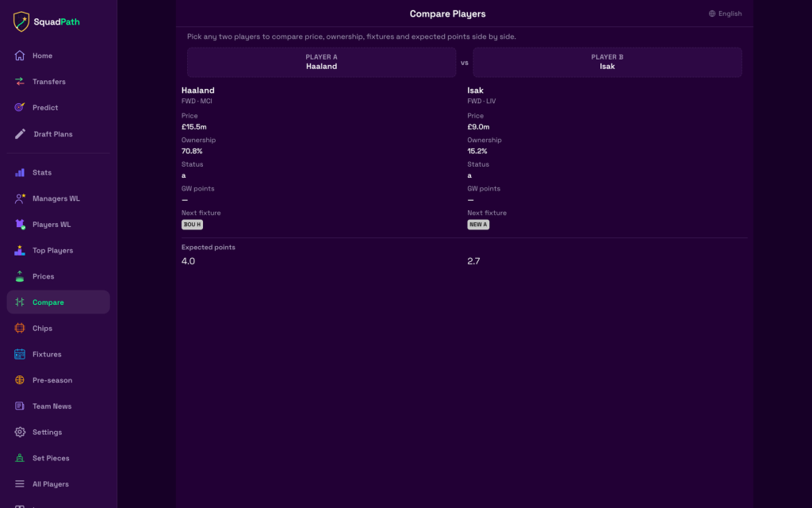
Task: Click the SquadPath shield logo
Action: 21,21
